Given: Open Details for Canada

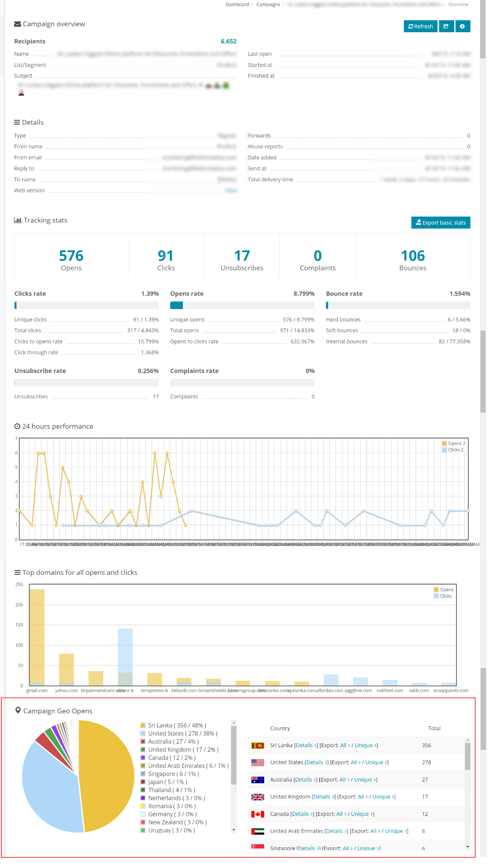Looking at the screenshot, I should click(302, 814).
